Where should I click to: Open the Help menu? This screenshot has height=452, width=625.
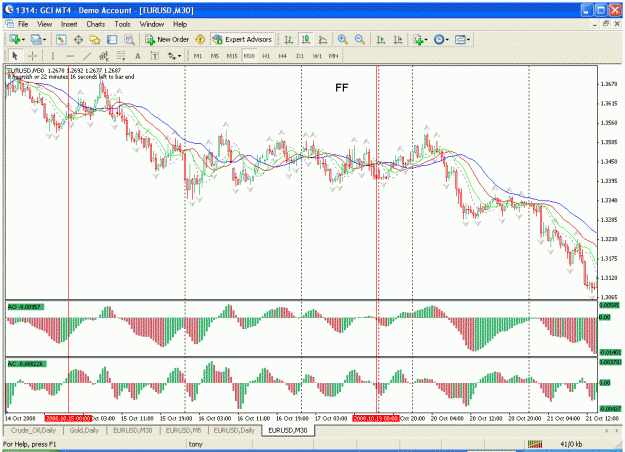180,24
